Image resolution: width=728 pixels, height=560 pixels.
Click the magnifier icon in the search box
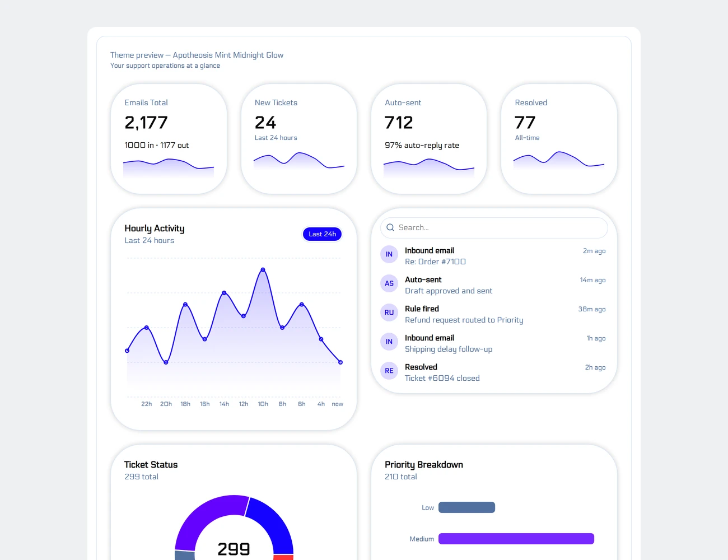click(390, 228)
